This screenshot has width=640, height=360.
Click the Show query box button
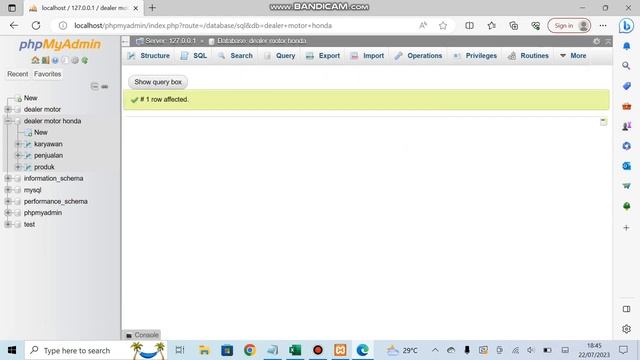(158, 82)
